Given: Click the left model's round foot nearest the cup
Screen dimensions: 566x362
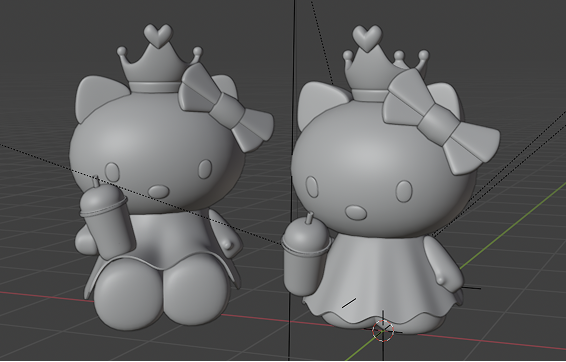Looking at the screenshot, I should [128, 294].
